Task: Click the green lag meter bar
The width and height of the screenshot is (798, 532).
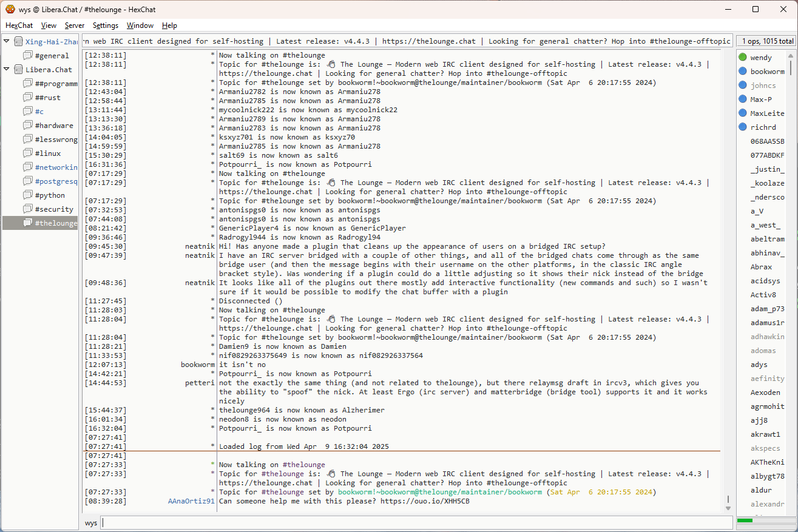Action: [x=745, y=520]
